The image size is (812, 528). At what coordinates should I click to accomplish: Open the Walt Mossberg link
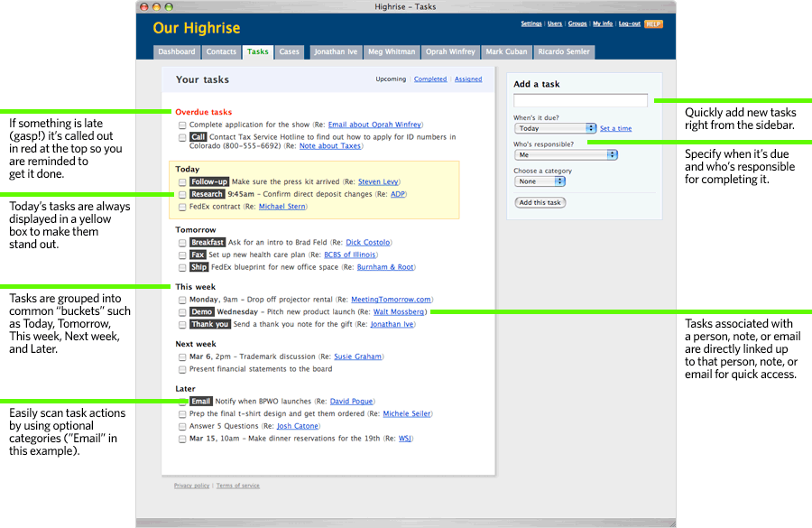(399, 312)
